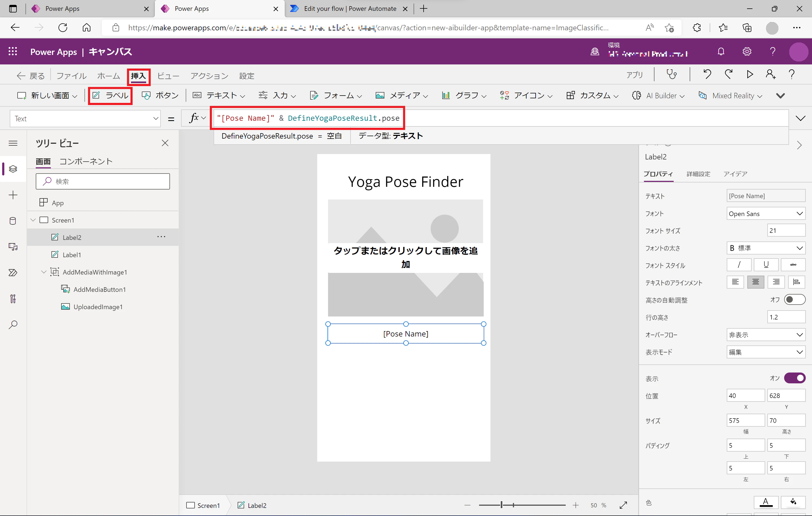
Task: Open the Insert plus pane
Action: point(13,195)
